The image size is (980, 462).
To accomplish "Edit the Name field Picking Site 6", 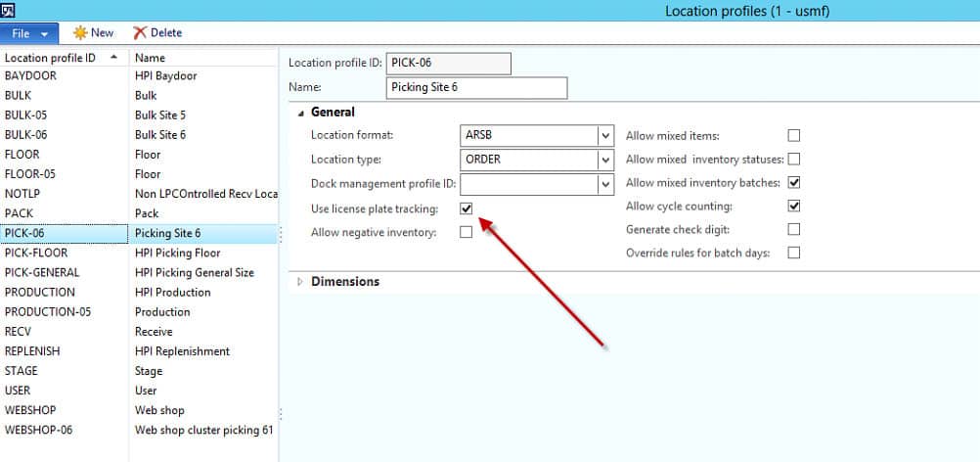I will (477, 87).
